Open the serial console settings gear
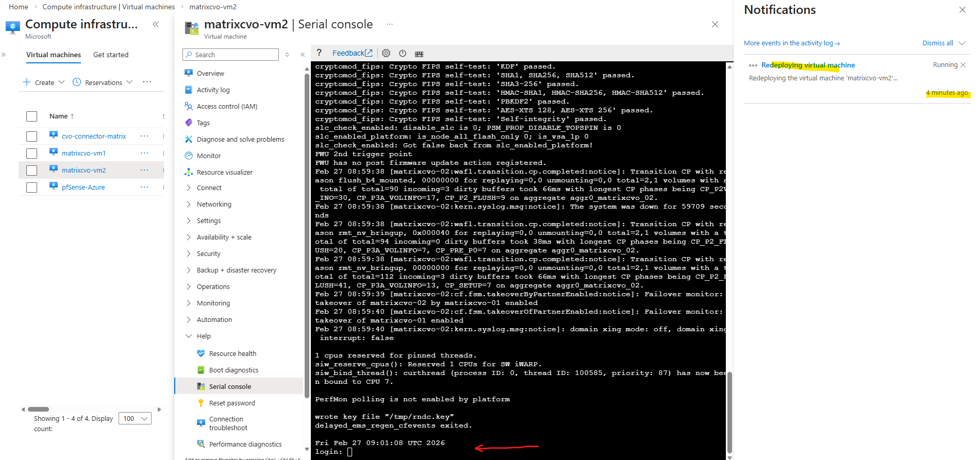980x460 pixels. 386,53
